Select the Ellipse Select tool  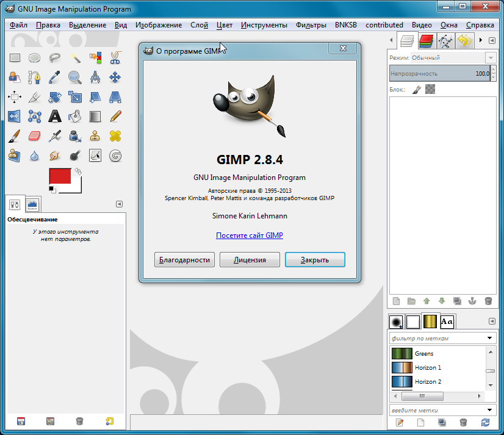click(34, 58)
